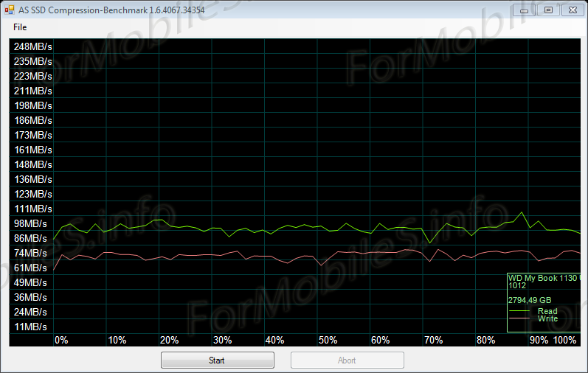The width and height of the screenshot is (588, 373).
Task: Click the 98MB/s axis label
Action: tap(30, 223)
